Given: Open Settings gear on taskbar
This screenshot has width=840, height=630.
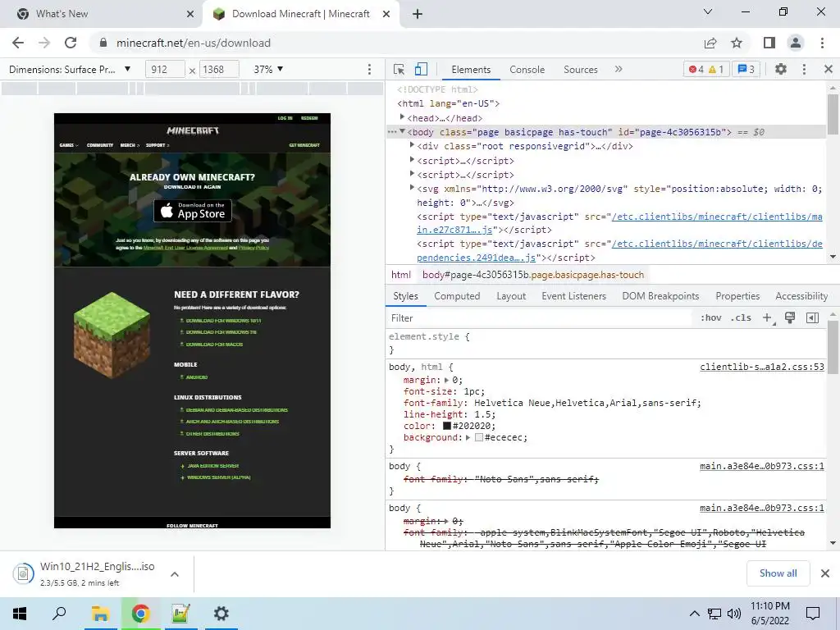Looking at the screenshot, I should pyautogui.click(x=221, y=614).
